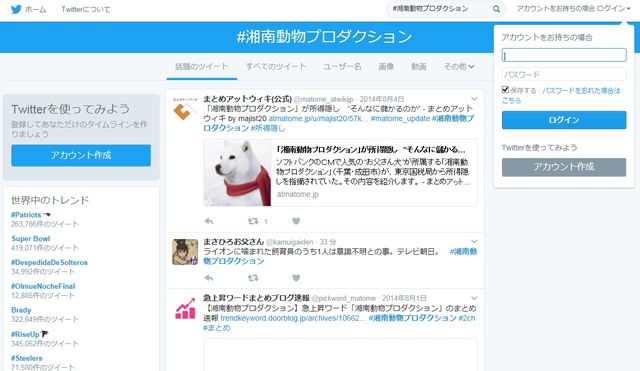Open 急上昇ワードまとめブログ速報 avatar
The height and width of the screenshot is (371, 640).
[185, 309]
